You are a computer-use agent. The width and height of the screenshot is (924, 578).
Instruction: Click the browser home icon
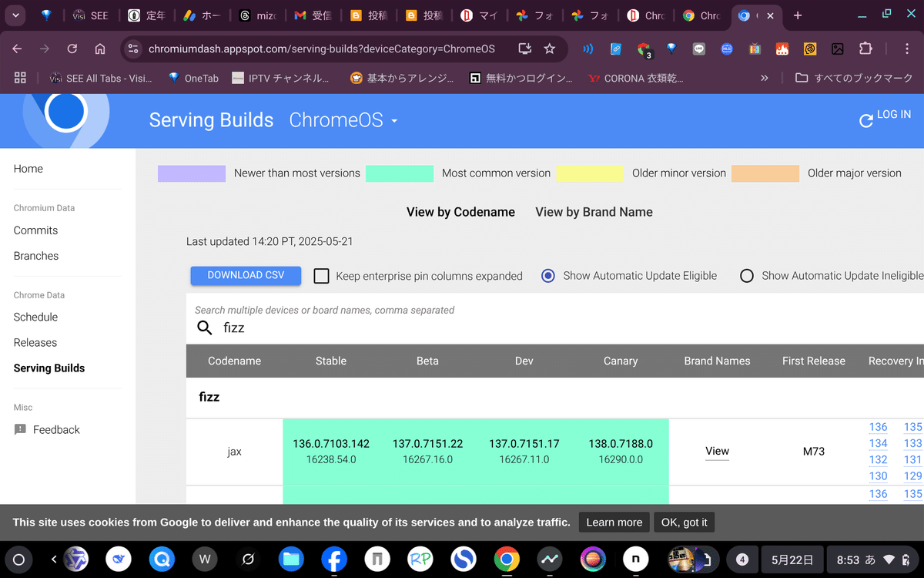pos(100,49)
